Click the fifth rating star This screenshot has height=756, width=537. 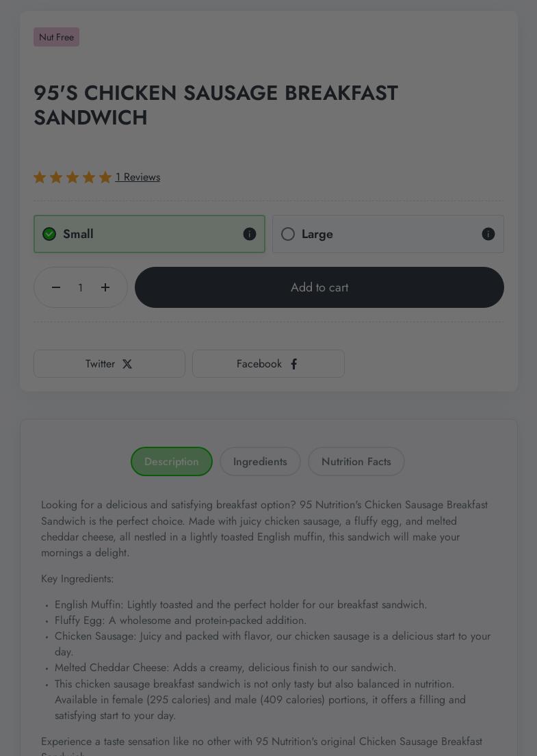tap(105, 177)
